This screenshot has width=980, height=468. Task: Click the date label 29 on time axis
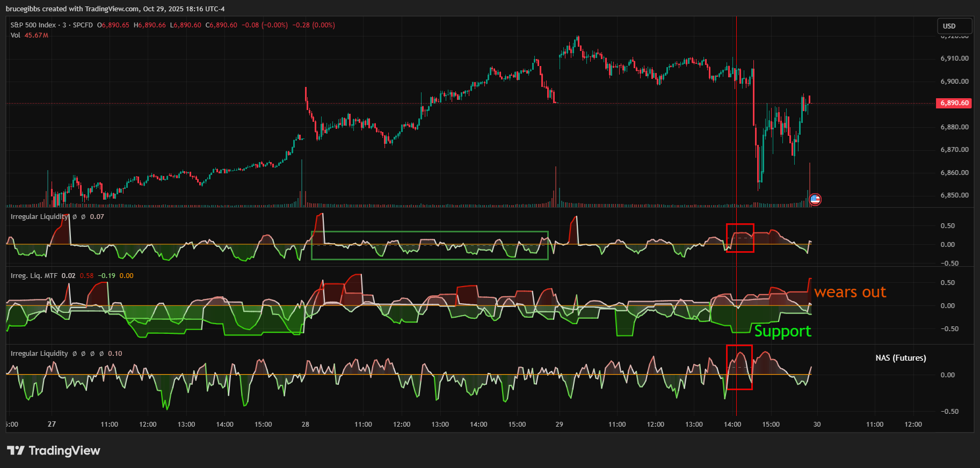[x=559, y=425]
